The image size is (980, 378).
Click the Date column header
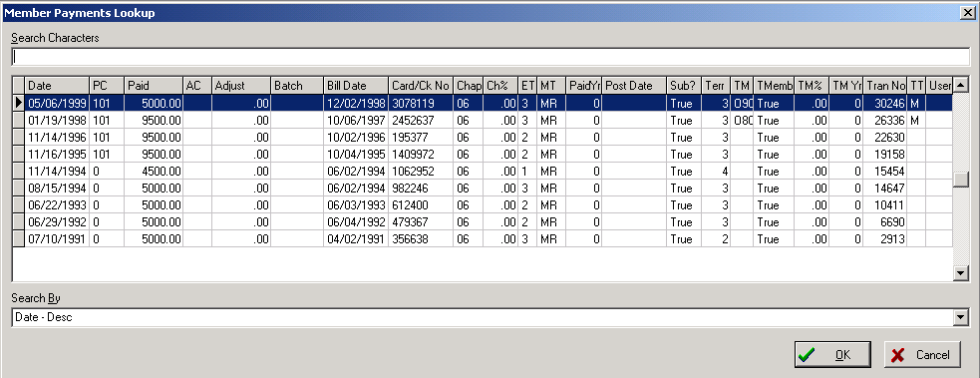pos(57,86)
